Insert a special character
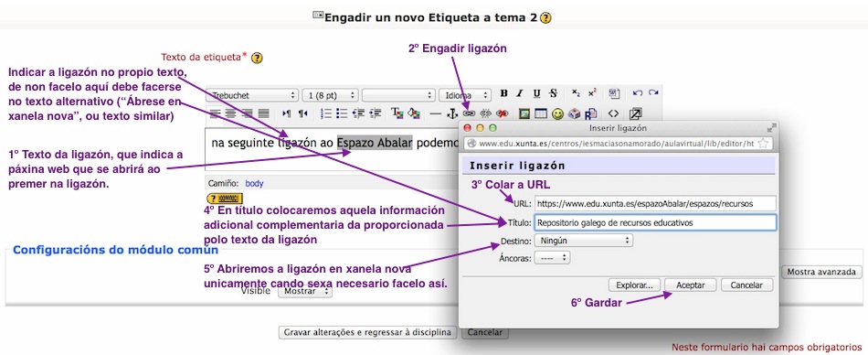This screenshot has height=355, width=868. pos(574,113)
